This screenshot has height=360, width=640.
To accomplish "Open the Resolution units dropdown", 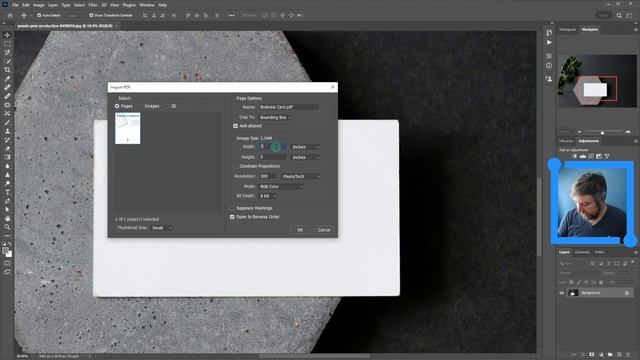I will click(301, 177).
